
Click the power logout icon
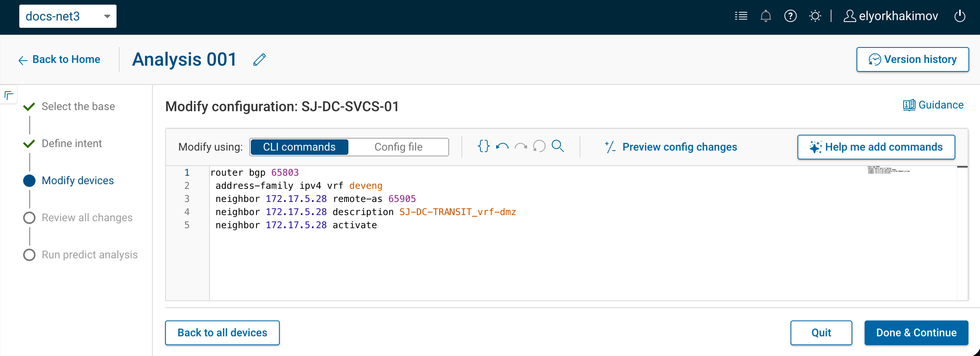click(960, 16)
